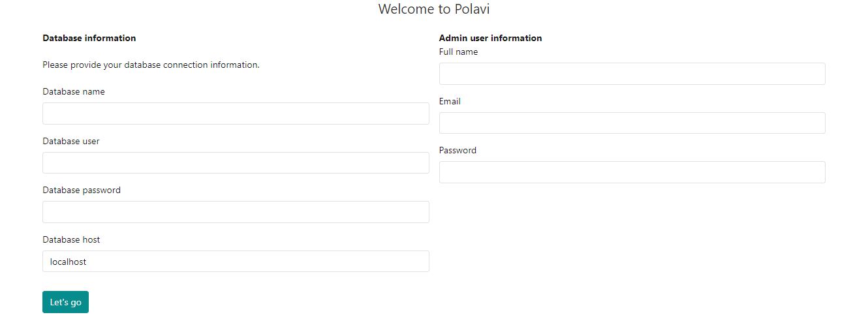Screen dimensions: 868x334
Task: Select the admin user Password field
Action: [632, 172]
